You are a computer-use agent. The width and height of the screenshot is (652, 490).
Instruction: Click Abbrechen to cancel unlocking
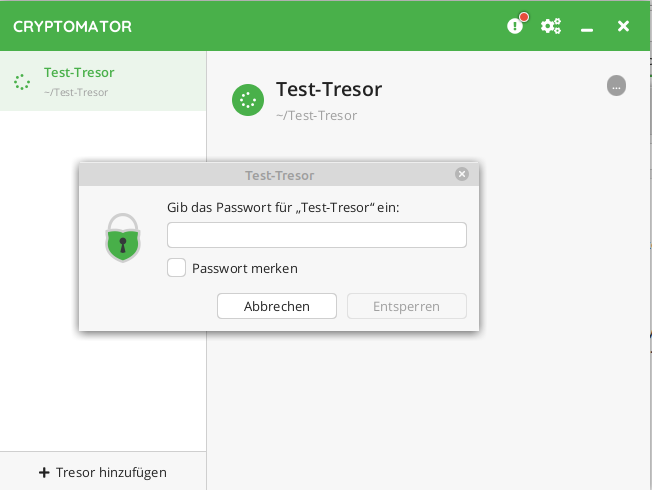(277, 306)
